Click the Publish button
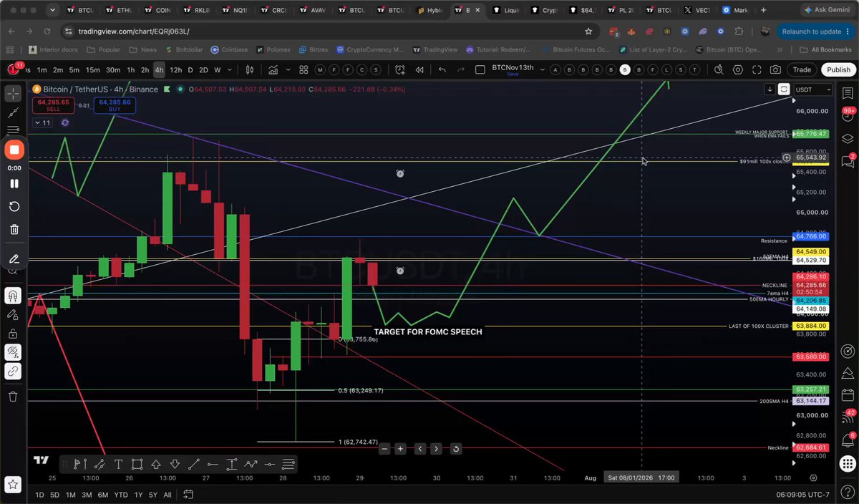 point(838,69)
